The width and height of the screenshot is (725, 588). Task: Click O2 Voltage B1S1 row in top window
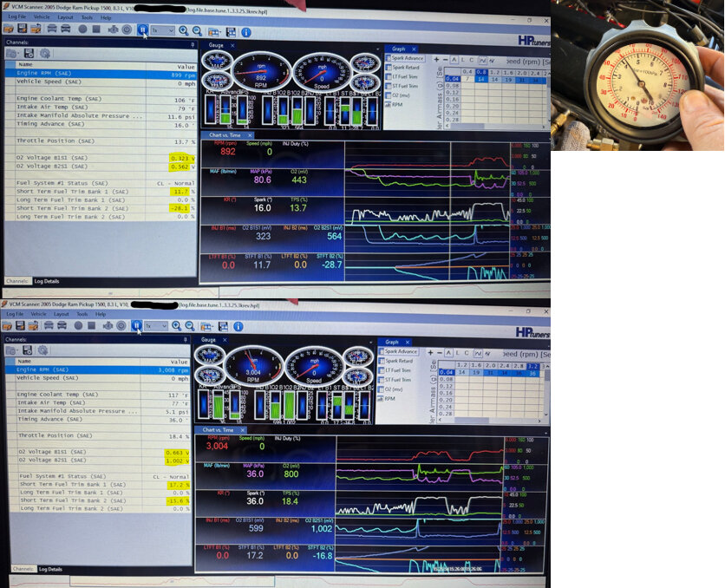tap(101, 158)
